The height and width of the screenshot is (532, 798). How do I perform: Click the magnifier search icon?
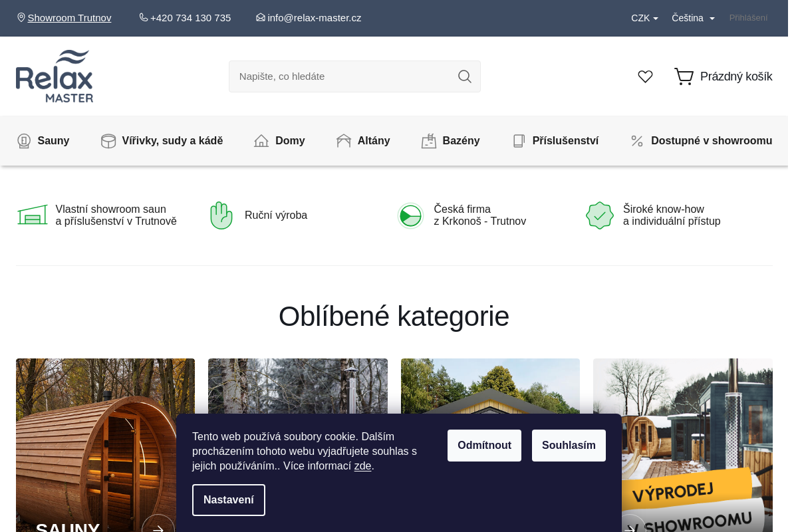464,76
